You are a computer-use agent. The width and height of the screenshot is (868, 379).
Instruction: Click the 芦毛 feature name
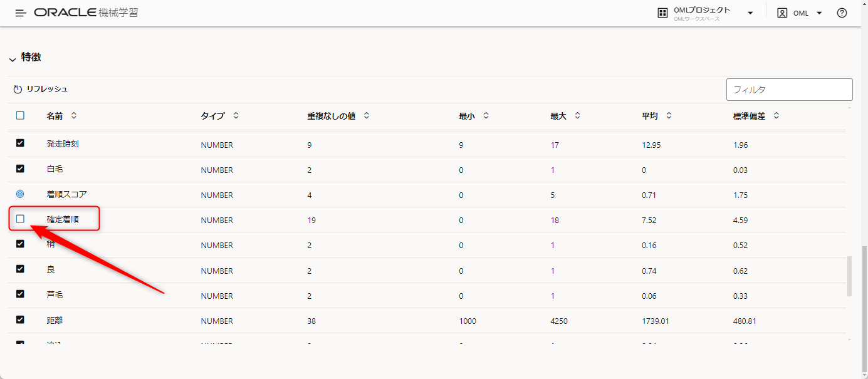point(55,295)
